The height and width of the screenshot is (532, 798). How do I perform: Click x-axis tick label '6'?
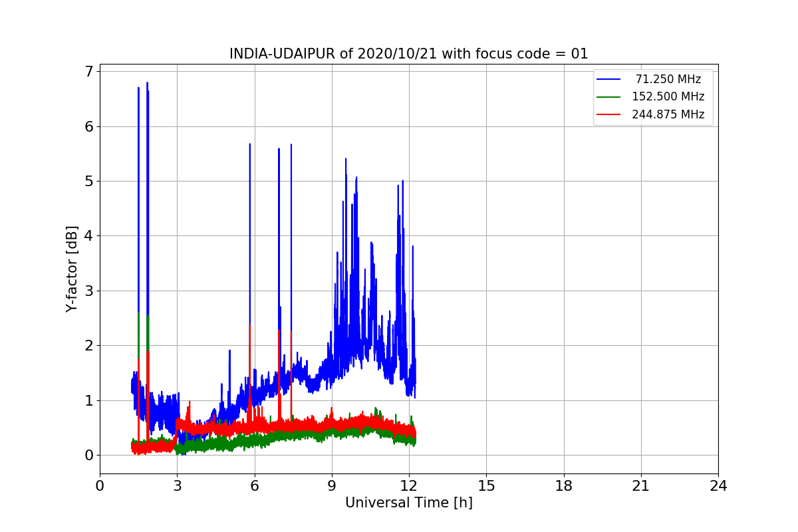(255, 486)
